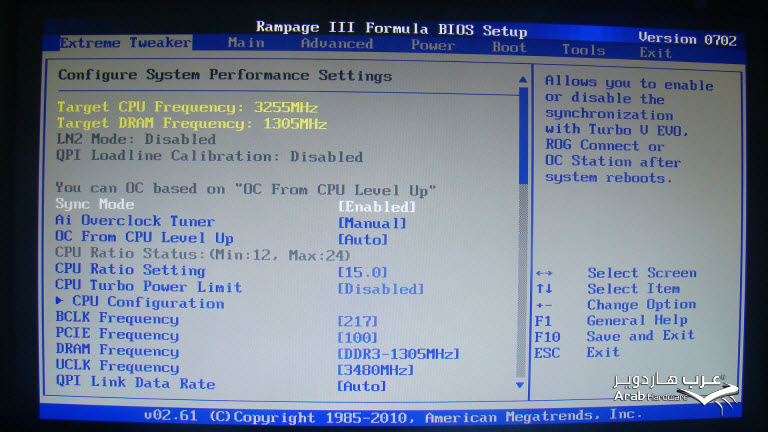
Task: Click Configure System Performance Settings heading
Action: pos(225,75)
